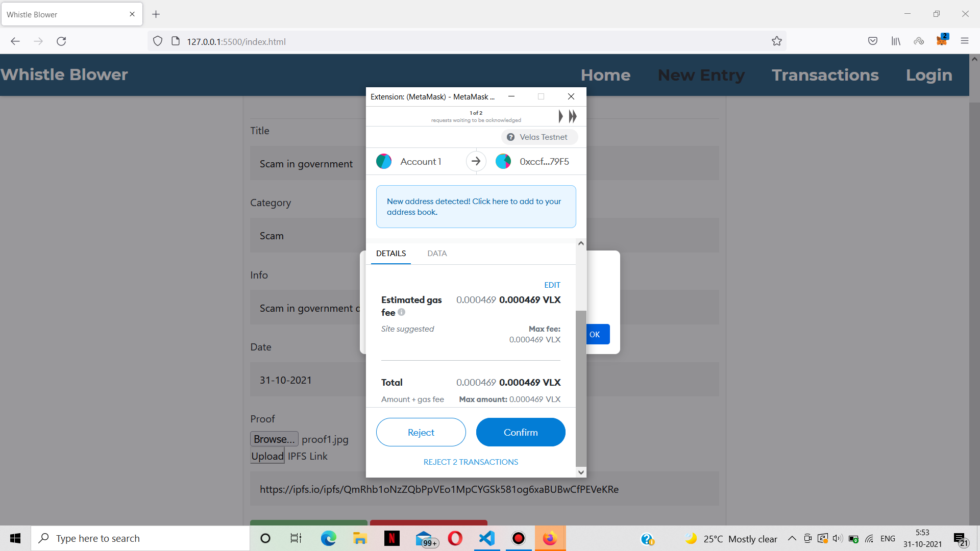Switch to the DATA tab
980x551 pixels.
point(437,254)
